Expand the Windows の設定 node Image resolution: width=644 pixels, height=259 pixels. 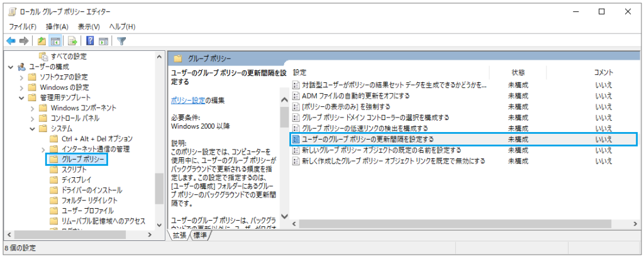(21, 87)
